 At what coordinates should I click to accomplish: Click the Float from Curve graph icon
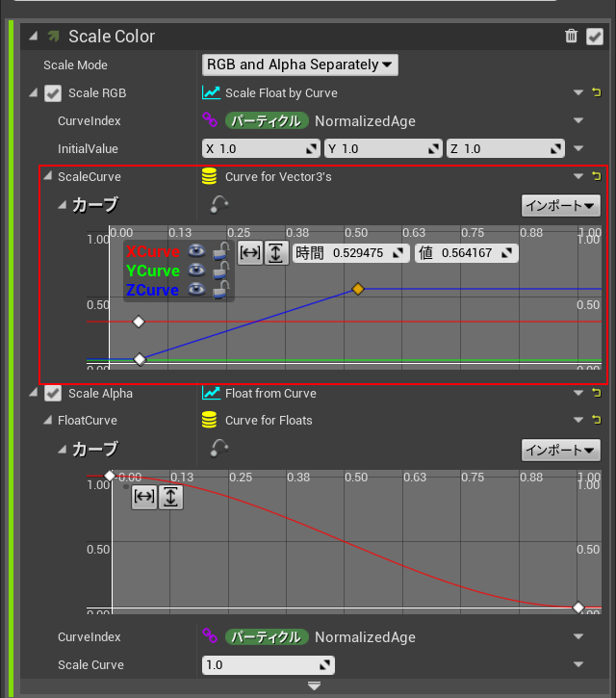point(211,393)
